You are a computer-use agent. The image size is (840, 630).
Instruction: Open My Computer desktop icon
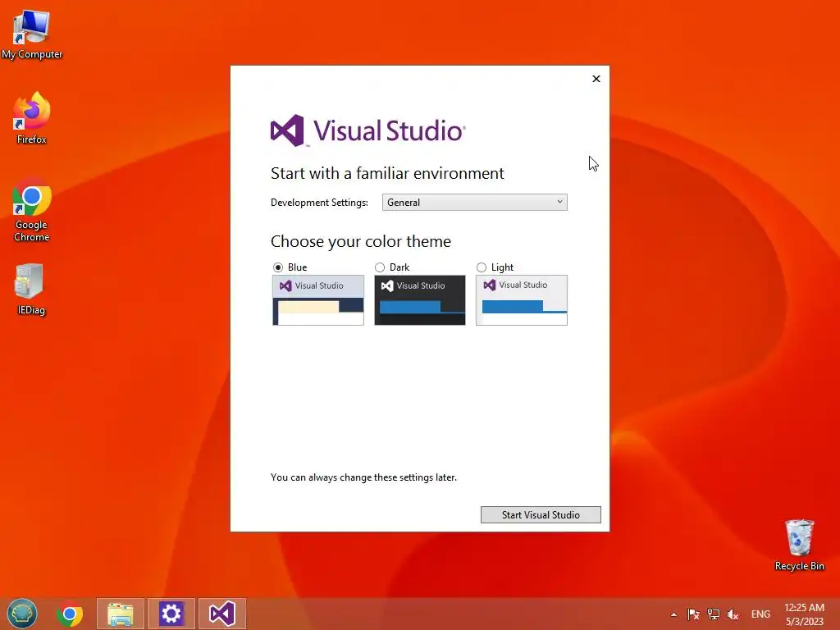32,33
